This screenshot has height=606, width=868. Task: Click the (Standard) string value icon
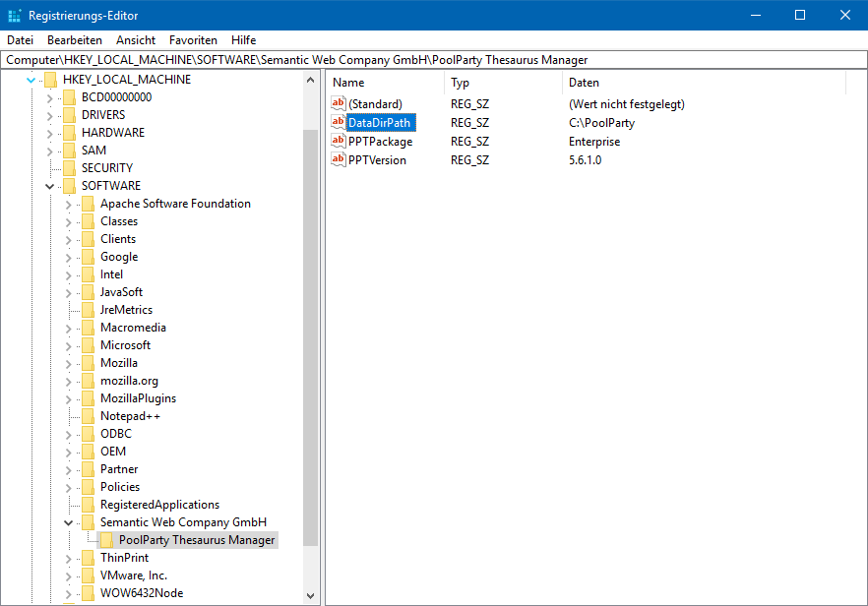click(x=339, y=103)
